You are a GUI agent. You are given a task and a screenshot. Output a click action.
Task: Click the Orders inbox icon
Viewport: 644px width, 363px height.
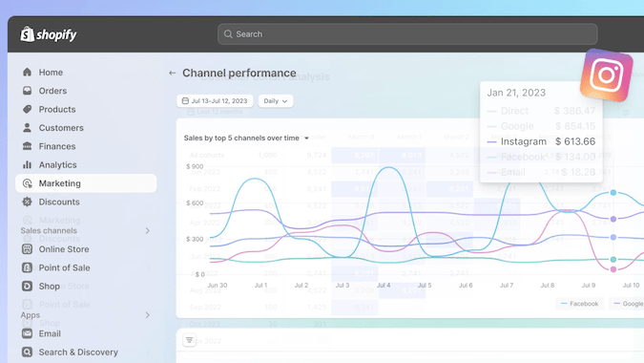(27, 91)
